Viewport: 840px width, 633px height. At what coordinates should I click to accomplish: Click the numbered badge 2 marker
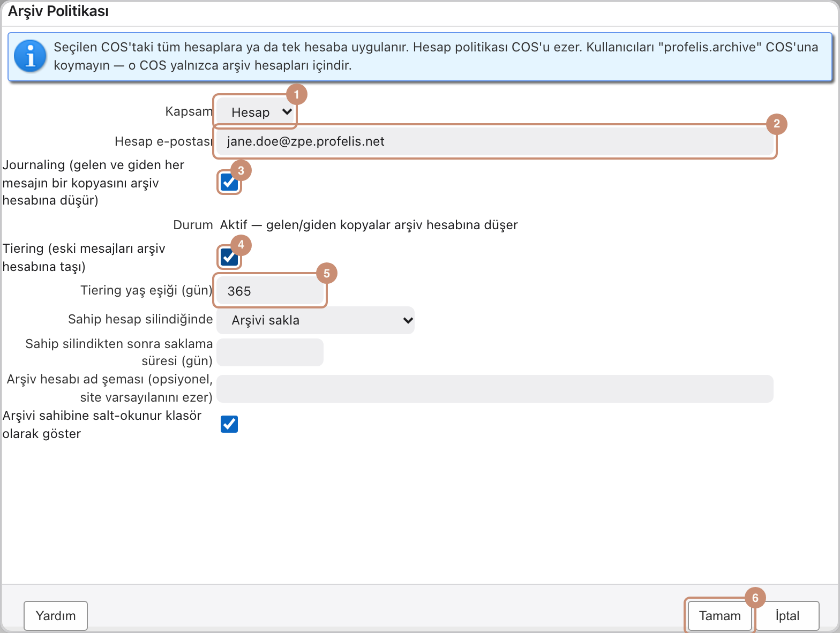(776, 124)
